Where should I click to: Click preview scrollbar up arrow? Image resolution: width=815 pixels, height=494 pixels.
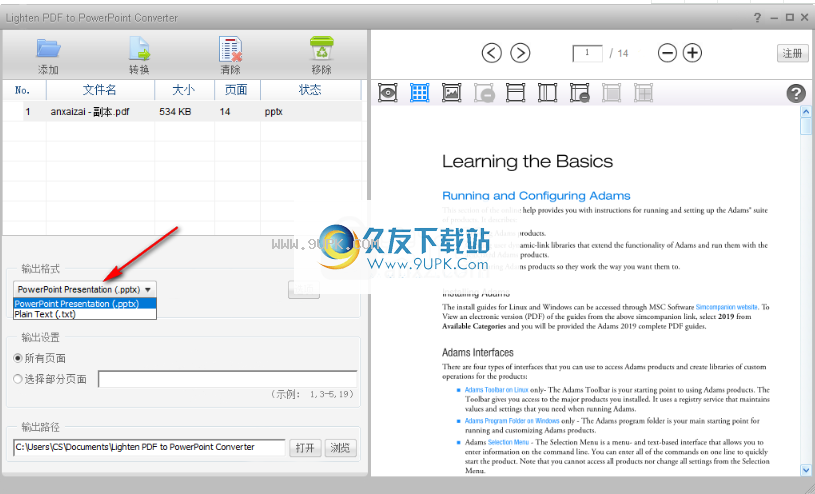click(x=806, y=111)
